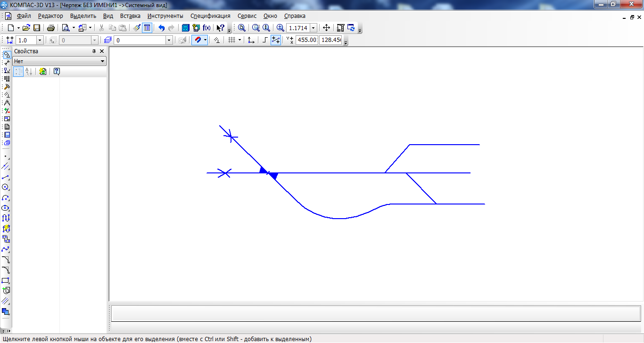
Task: Open the Спецификация menu
Action: (210, 16)
